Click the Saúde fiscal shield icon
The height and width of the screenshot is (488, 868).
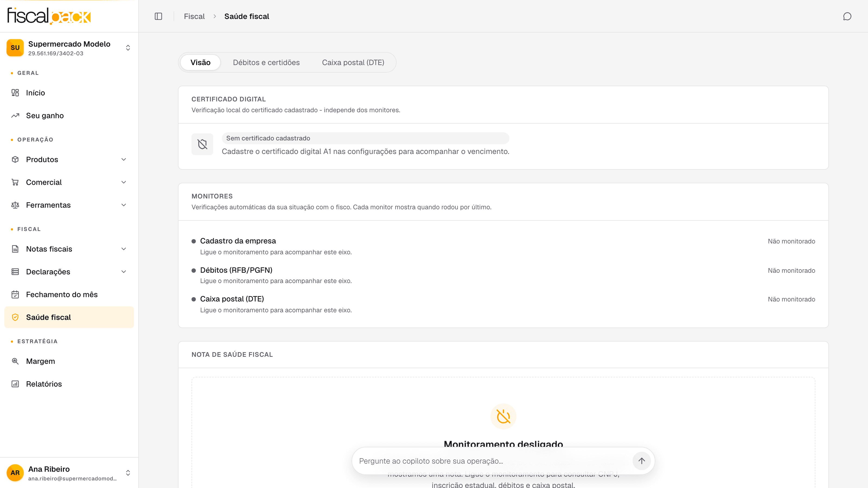click(15, 317)
